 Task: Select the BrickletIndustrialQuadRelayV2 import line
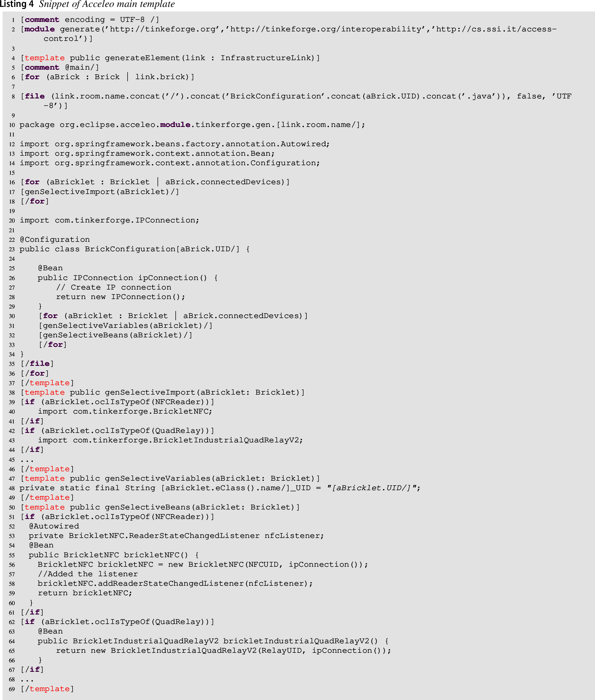tap(170, 440)
